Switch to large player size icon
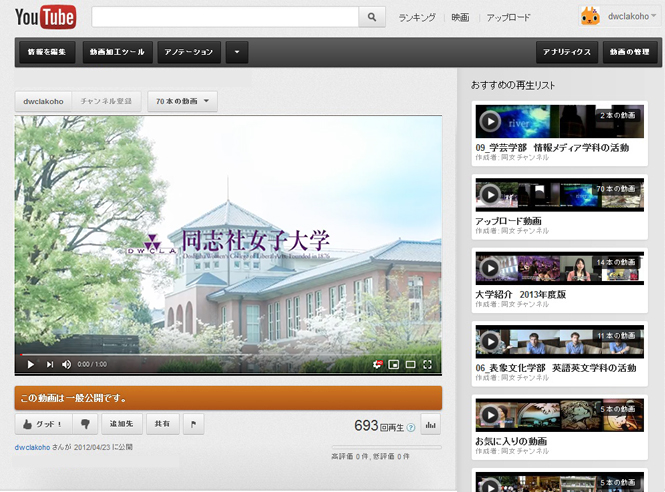The image size is (665, 492). [411, 364]
